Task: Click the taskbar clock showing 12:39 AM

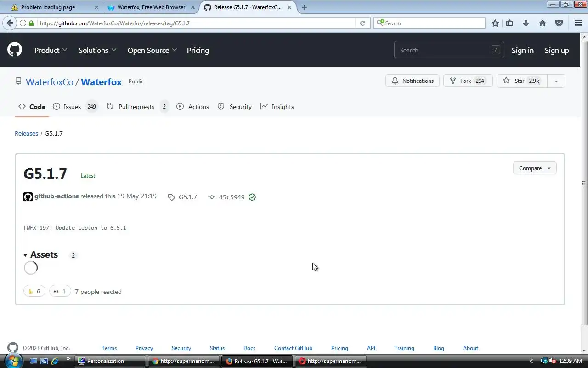Action: [571, 361]
